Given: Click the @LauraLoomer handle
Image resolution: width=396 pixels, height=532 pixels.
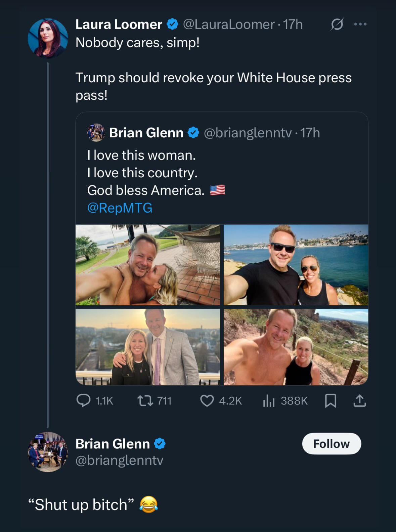Looking at the screenshot, I should (228, 24).
